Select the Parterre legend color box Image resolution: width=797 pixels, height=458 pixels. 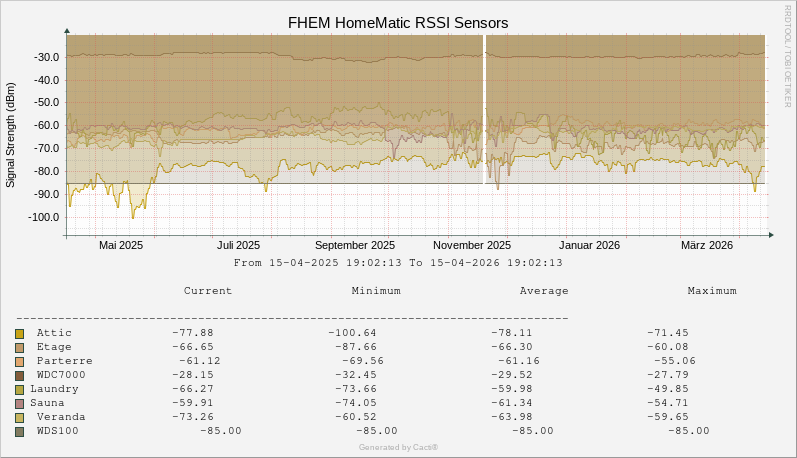[x=20, y=361]
